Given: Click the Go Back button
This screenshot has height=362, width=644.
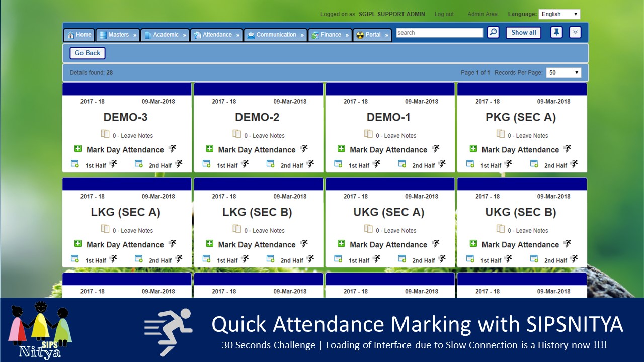Looking at the screenshot, I should point(88,53).
